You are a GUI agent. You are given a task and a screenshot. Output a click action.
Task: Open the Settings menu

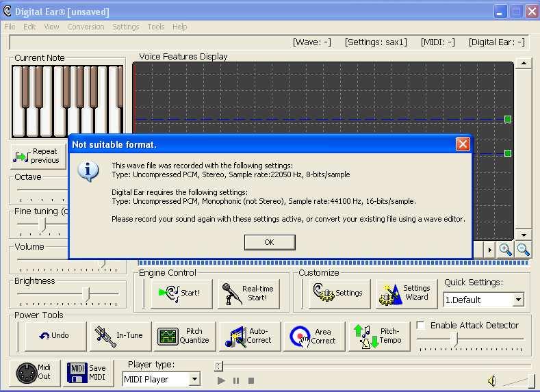[x=126, y=27]
